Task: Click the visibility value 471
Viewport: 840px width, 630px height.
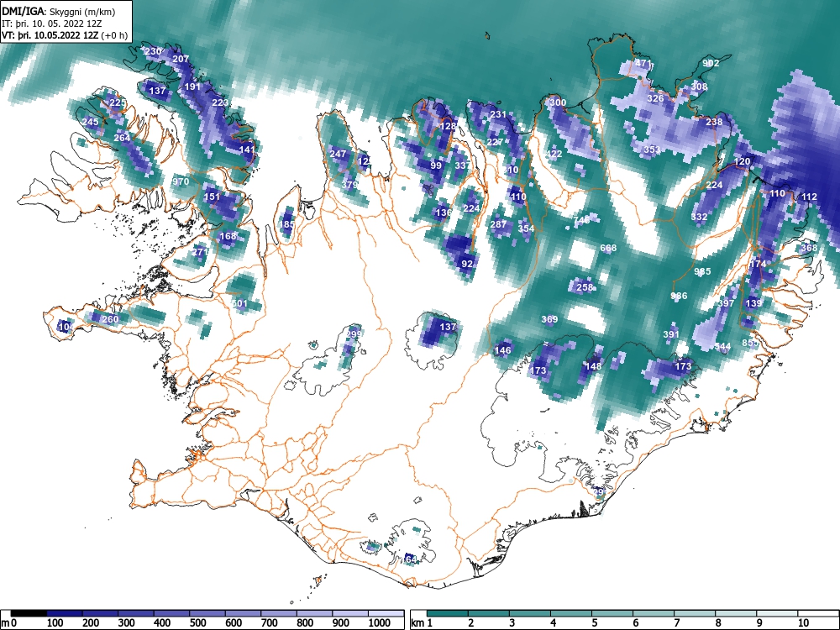Action: point(643,63)
